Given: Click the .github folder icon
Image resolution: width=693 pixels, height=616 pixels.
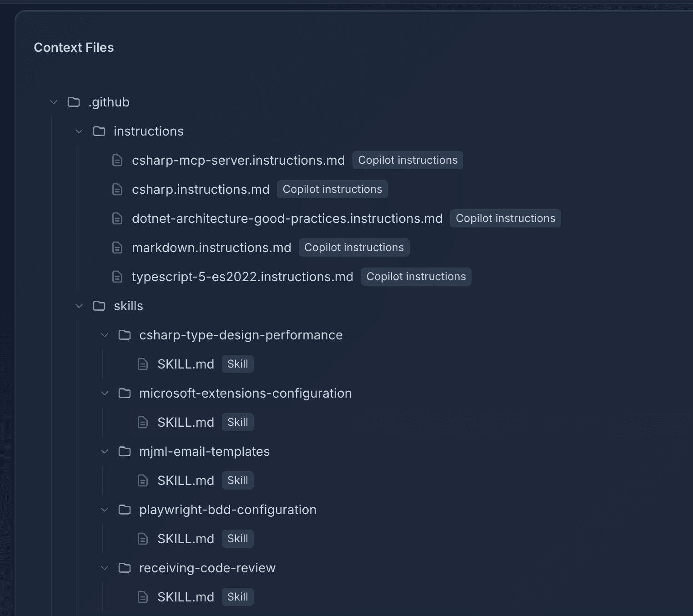Looking at the screenshot, I should (73, 102).
